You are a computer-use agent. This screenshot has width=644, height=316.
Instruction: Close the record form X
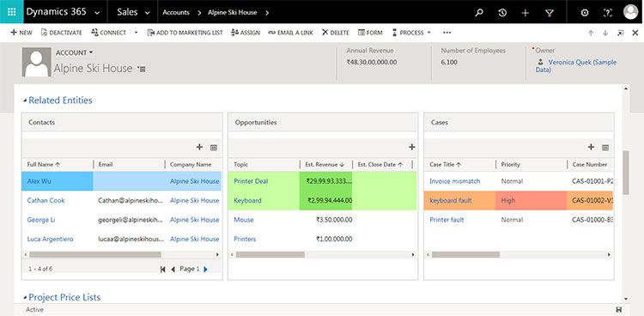(x=635, y=33)
